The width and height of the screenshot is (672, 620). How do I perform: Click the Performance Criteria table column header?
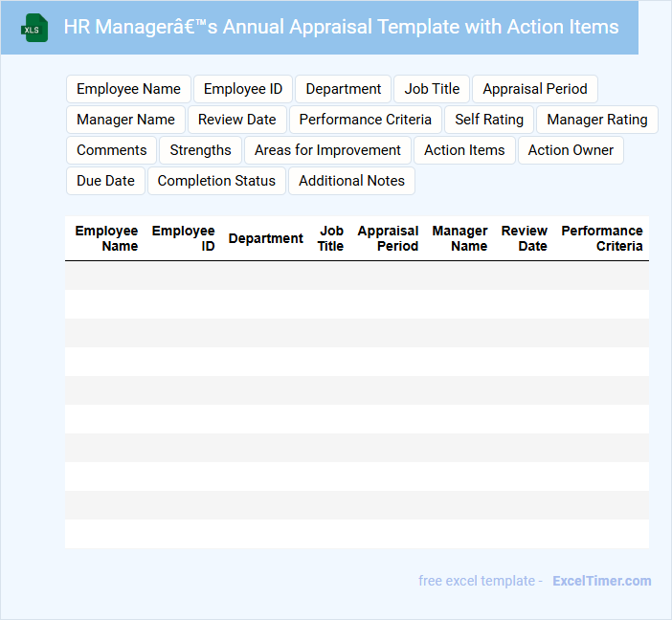click(x=602, y=238)
